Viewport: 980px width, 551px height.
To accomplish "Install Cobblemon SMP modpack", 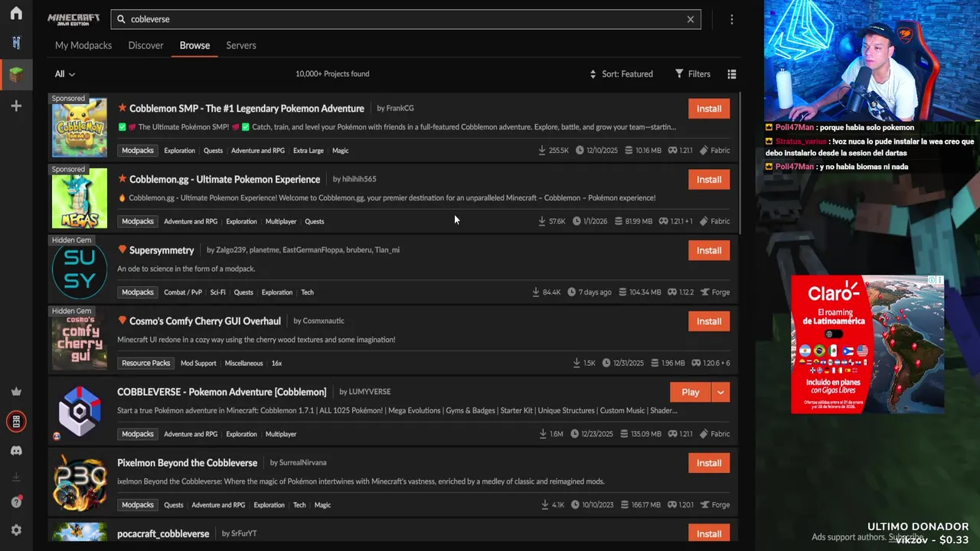I will [x=709, y=109].
